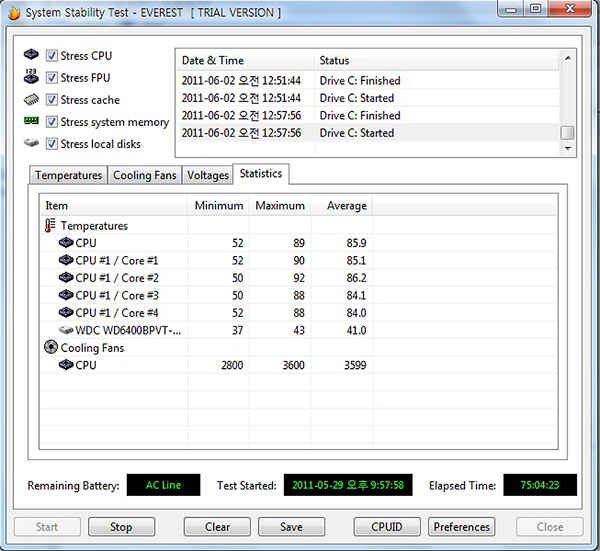Minimize the System Stability Test window

(511, 9)
